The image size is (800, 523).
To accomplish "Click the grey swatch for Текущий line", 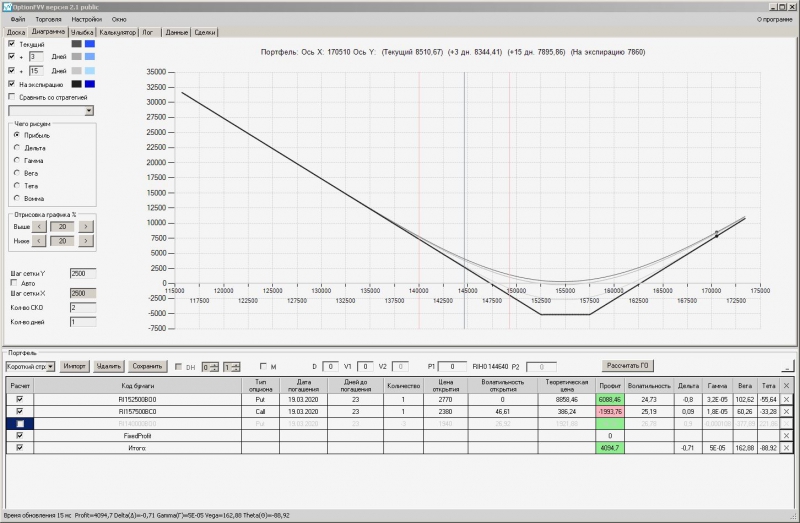I will click(x=77, y=44).
